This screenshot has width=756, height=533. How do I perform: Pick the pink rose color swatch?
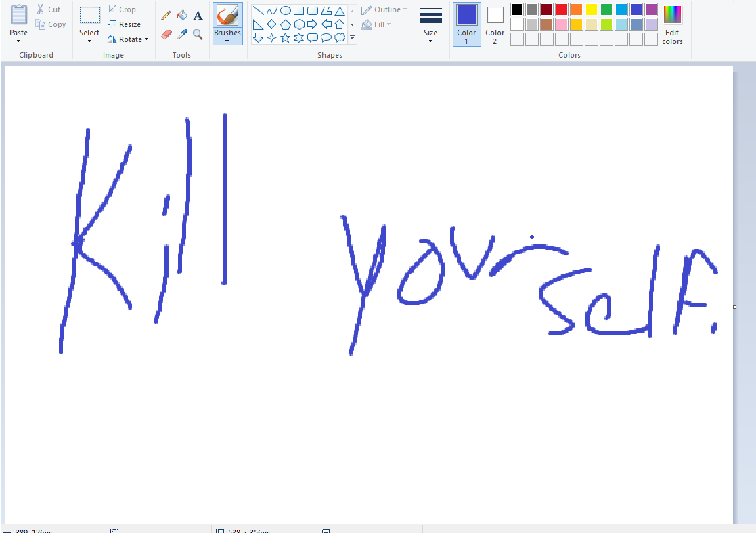pyautogui.click(x=562, y=24)
